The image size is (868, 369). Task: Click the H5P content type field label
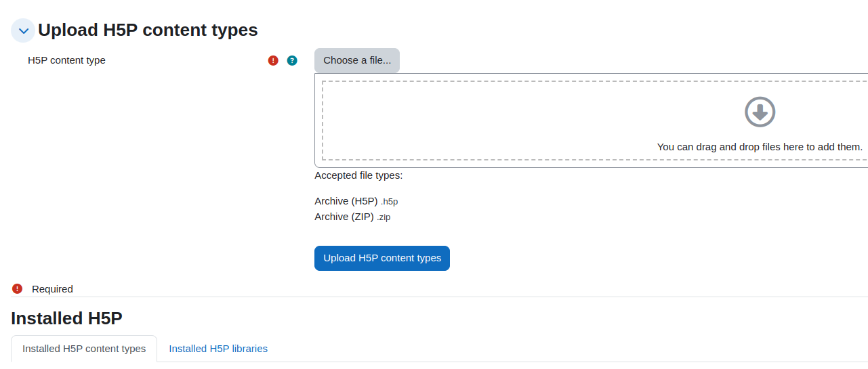click(66, 60)
